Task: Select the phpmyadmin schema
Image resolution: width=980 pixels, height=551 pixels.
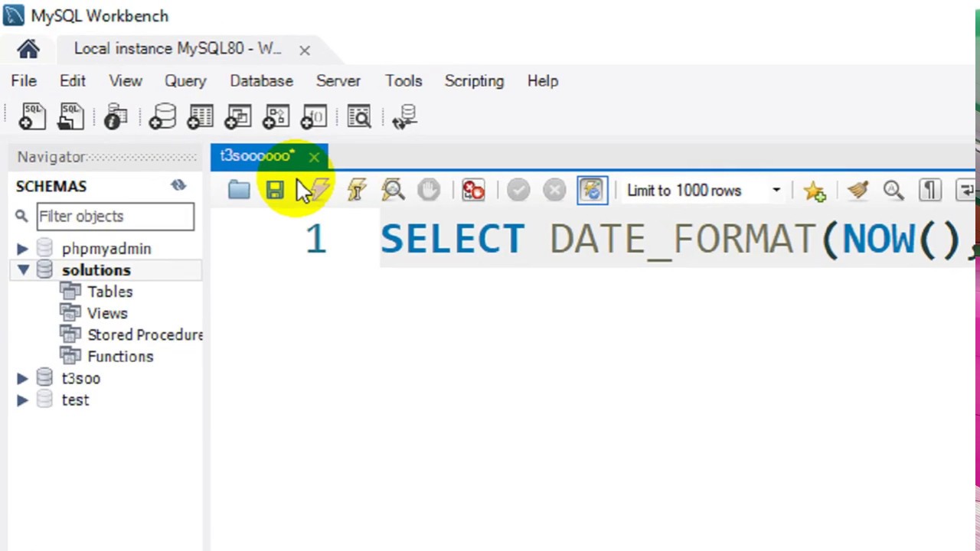Action: (106, 249)
